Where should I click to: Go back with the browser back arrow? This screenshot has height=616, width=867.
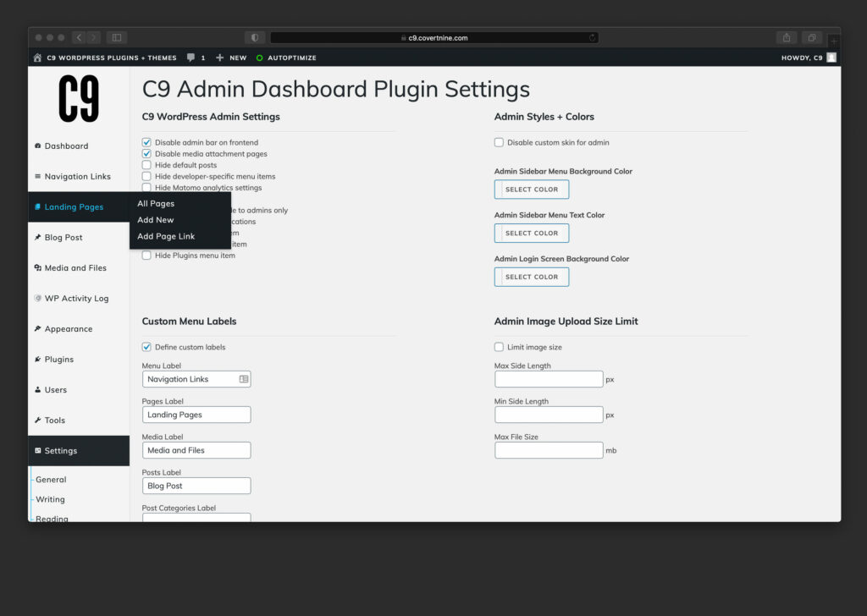(79, 37)
